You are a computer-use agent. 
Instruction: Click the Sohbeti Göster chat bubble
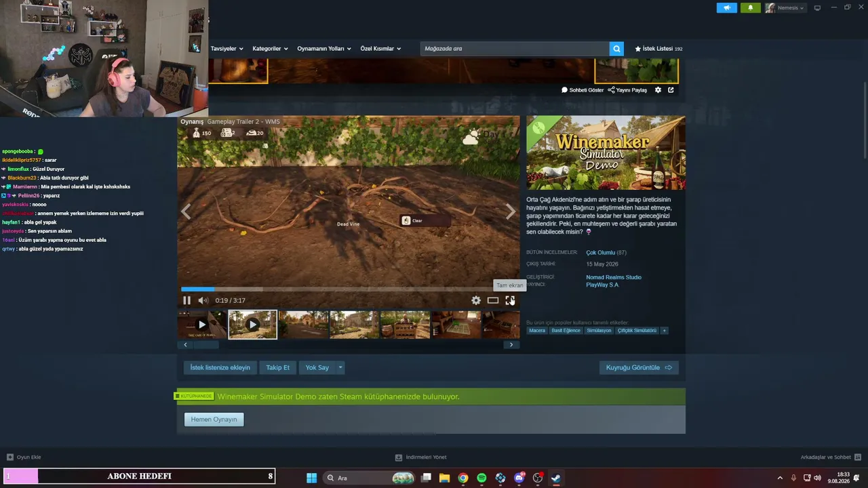[583, 90]
